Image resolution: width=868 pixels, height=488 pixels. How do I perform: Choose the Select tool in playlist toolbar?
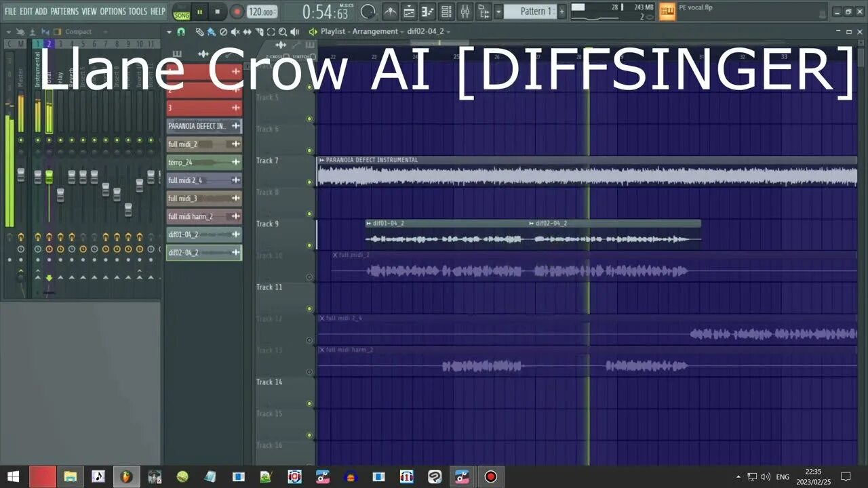[x=271, y=32]
